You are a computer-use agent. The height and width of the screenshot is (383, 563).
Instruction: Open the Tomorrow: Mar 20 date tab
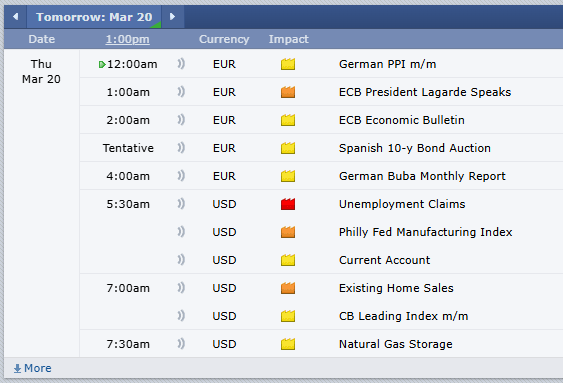[x=94, y=17]
